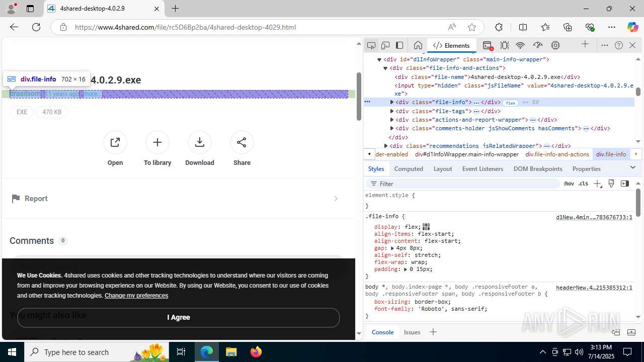The width and height of the screenshot is (644, 362).
Task: Open the DevTools Welcome home icon
Action: click(418, 45)
